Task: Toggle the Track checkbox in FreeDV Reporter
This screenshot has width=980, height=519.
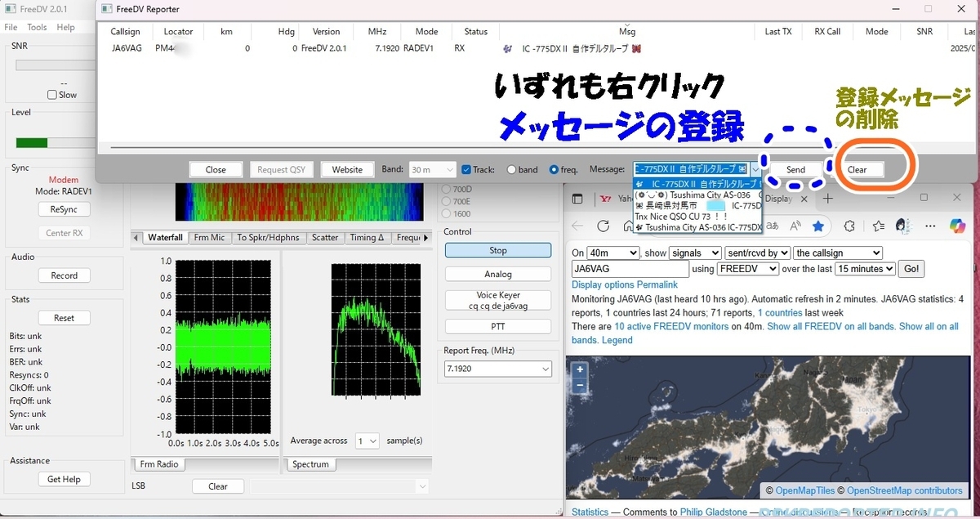Action: [467, 169]
